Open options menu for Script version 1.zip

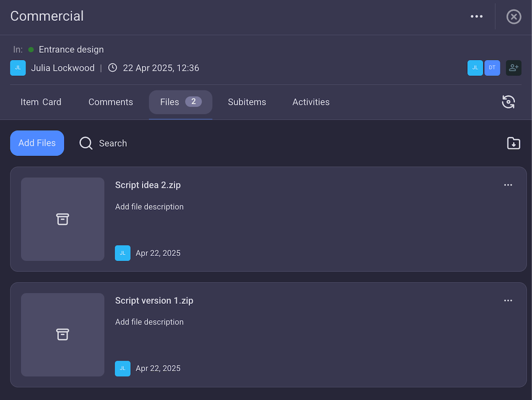(508, 300)
